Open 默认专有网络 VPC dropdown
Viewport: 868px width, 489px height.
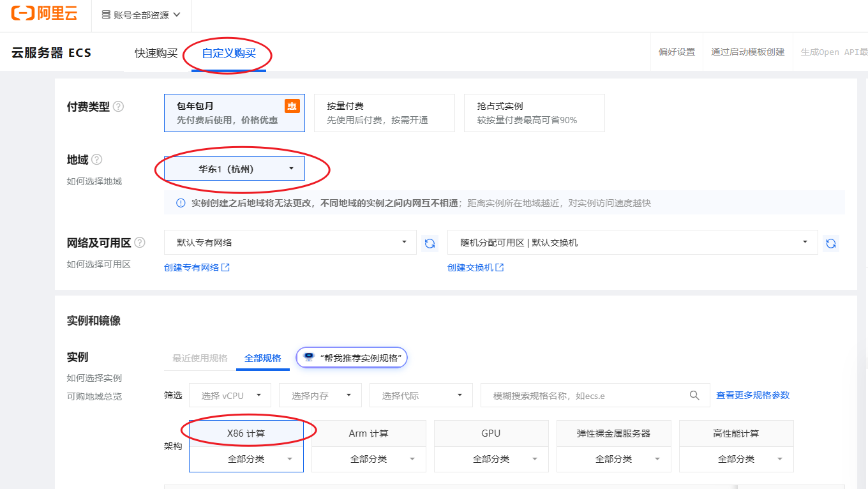(x=290, y=243)
